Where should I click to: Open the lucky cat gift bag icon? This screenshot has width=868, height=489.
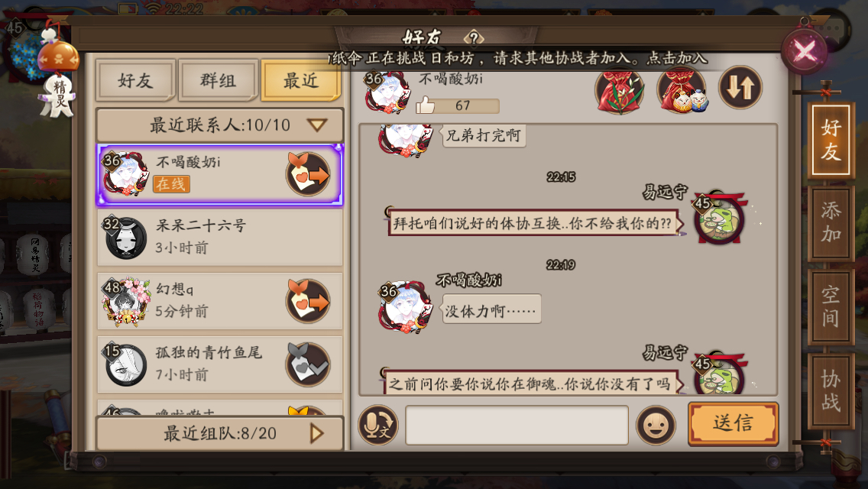682,89
